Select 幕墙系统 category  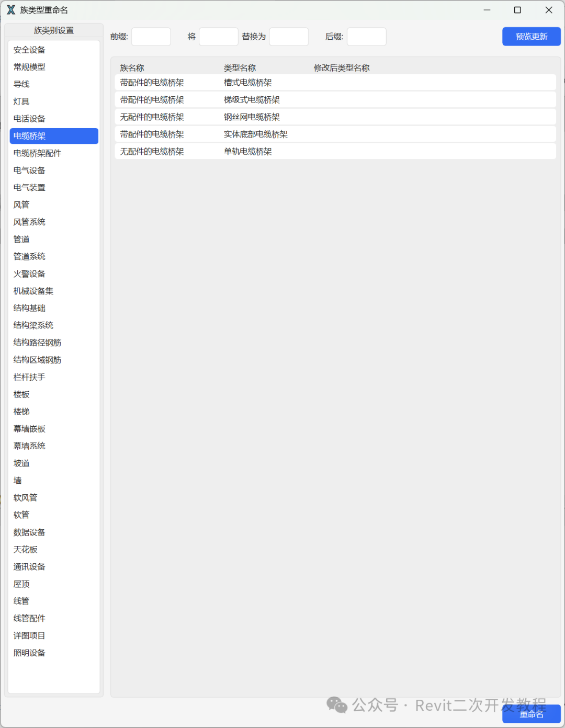pyautogui.click(x=54, y=446)
